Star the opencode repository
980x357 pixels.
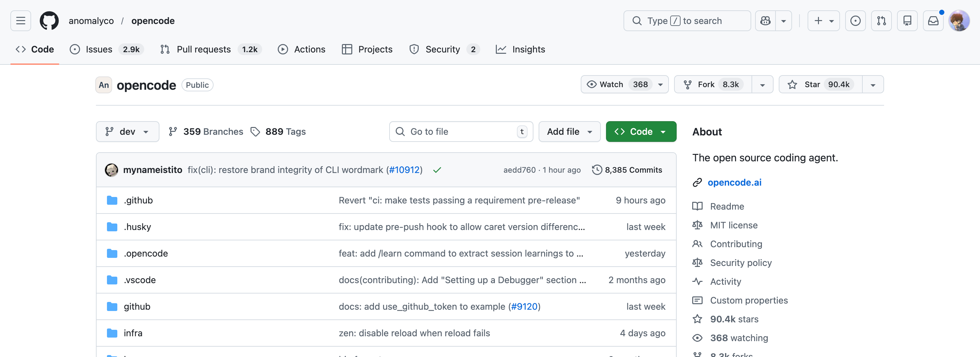(x=820, y=85)
